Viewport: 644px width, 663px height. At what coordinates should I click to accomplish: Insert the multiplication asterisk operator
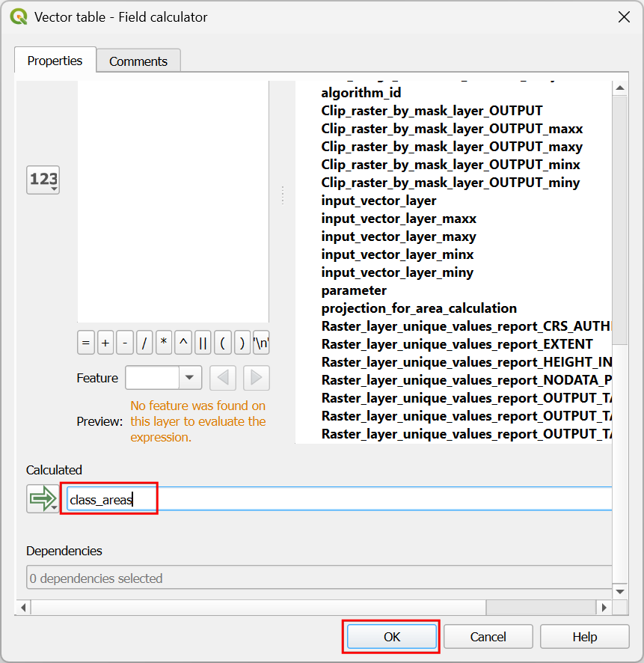click(164, 343)
